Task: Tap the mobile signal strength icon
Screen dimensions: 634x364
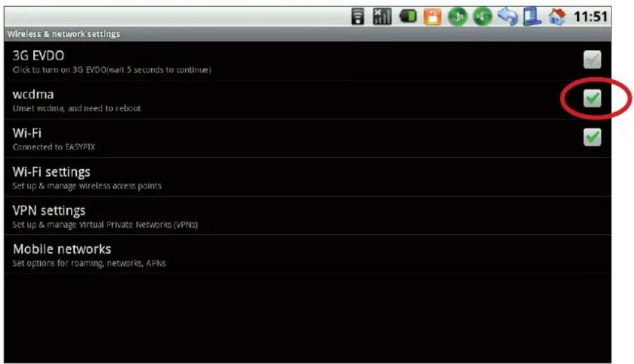Action: coord(382,16)
